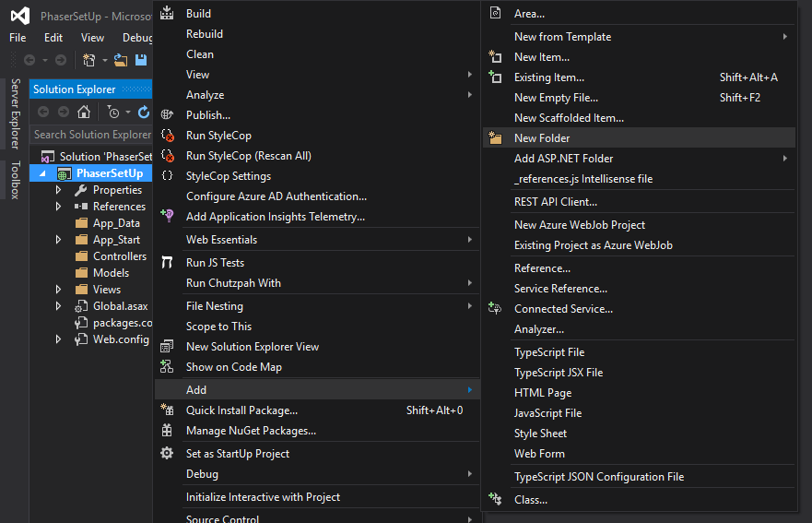Image resolution: width=812 pixels, height=523 pixels.
Task: Select Scope to This
Action: coord(317,326)
